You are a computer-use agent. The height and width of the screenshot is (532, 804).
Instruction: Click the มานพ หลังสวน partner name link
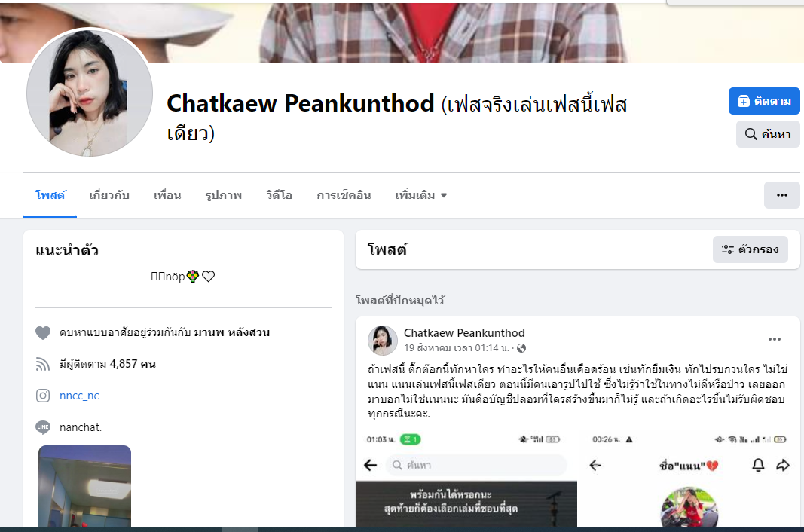[x=232, y=332]
